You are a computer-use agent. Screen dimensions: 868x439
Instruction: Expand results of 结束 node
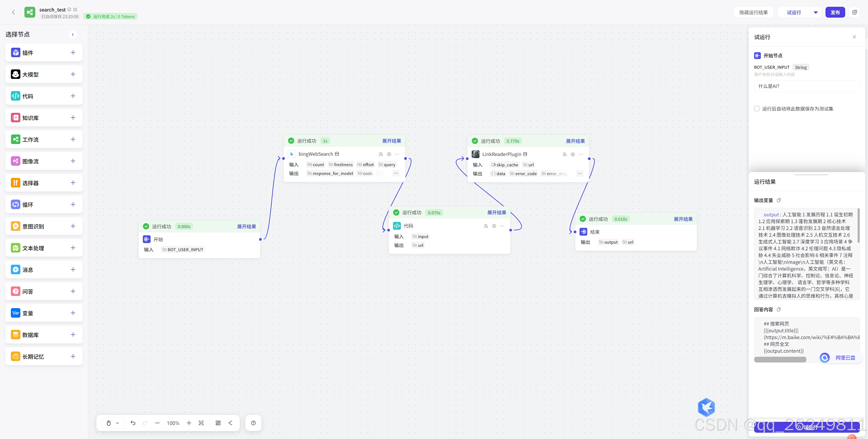(x=683, y=219)
